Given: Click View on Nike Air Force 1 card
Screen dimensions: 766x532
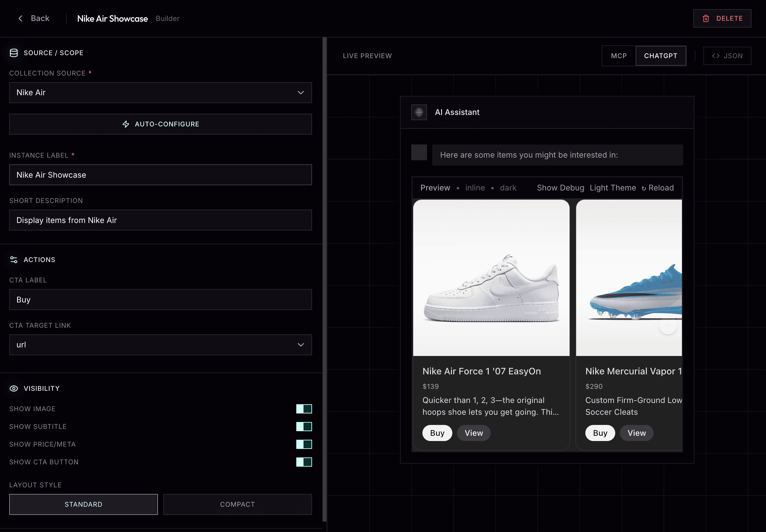Looking at the screenshot, I should [x=474, y=433].
